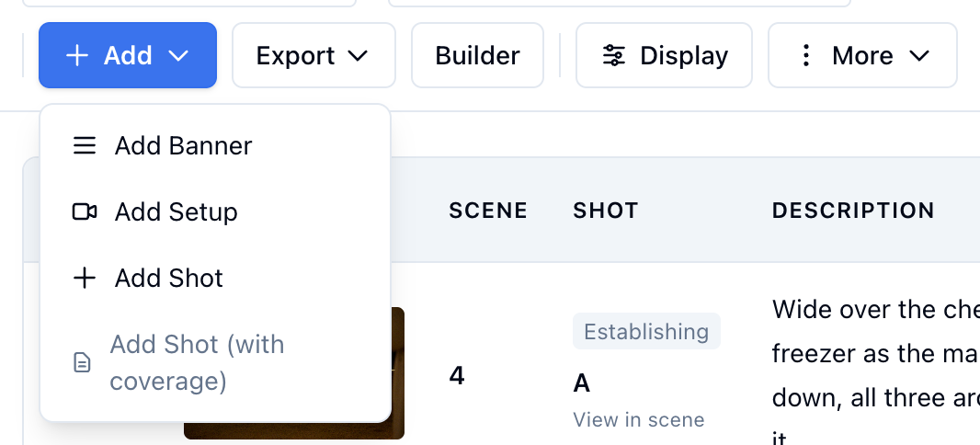Image resolution: width=980 pixels, height=445 pixels.
Task: Select Add Shot (with coverage) option
Action: click(216, 362)
